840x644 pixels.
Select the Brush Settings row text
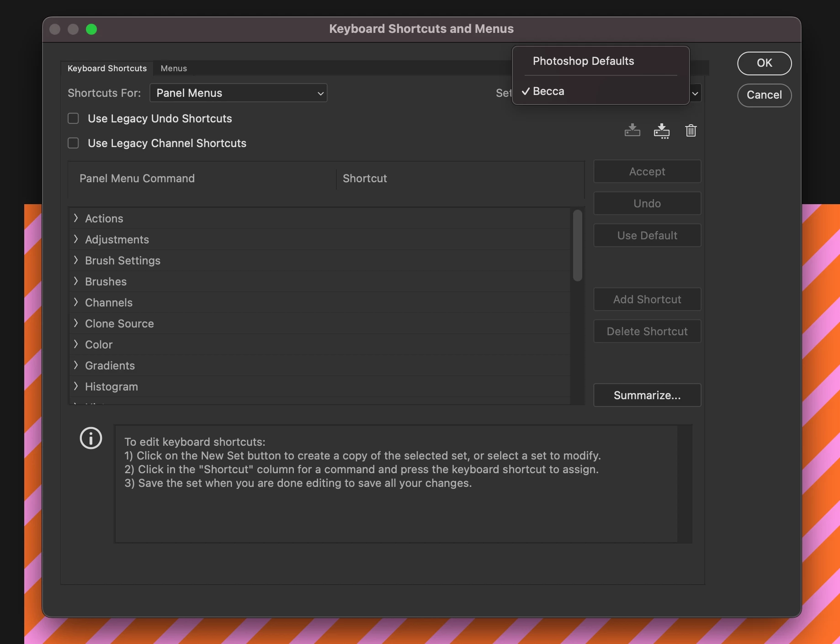122,261
